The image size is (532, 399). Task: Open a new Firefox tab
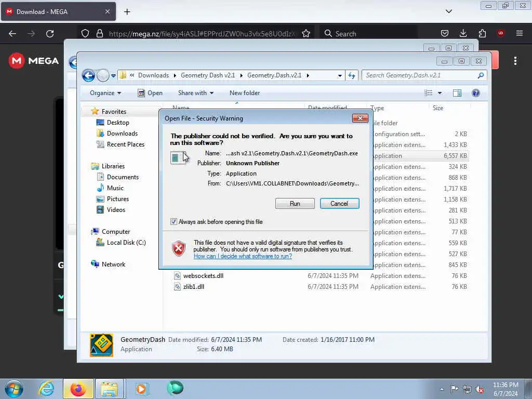point(127,12)
